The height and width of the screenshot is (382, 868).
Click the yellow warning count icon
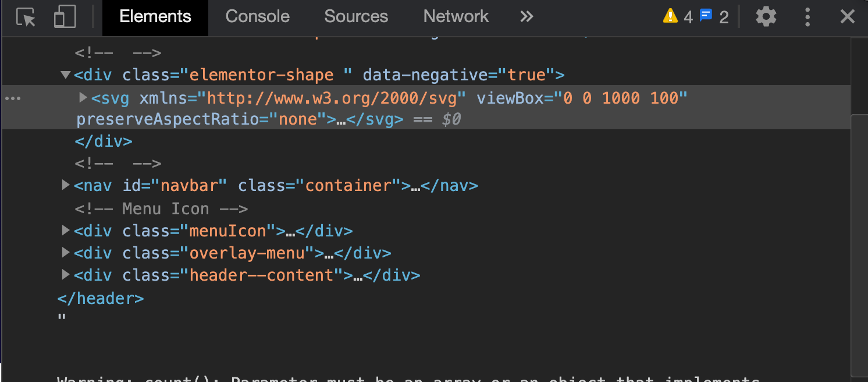coord(671,16)
